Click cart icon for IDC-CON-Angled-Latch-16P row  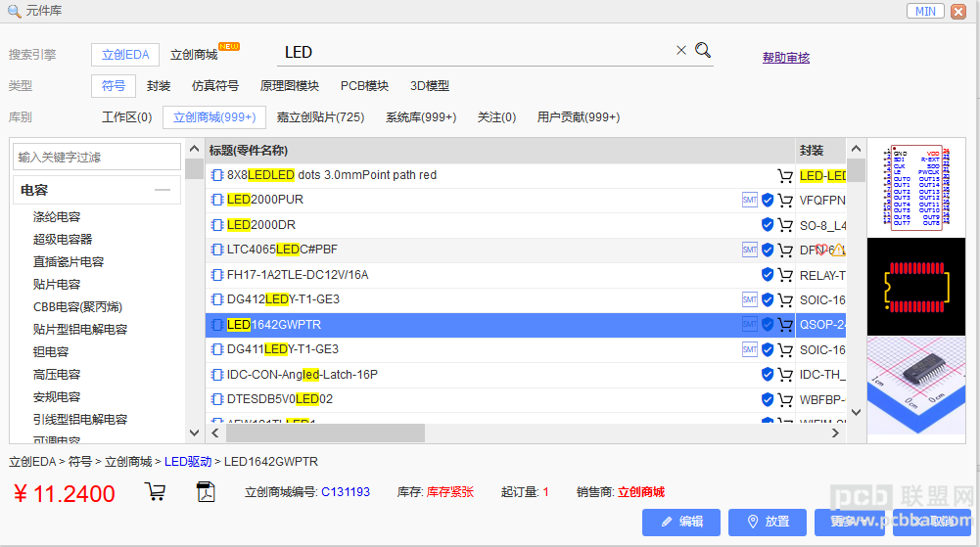pos(785,375)
